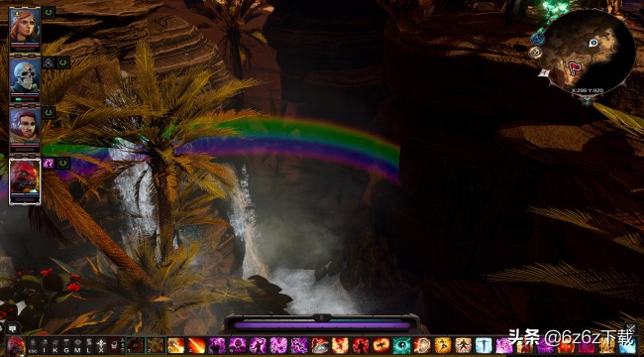Open skills panel with the K button
Viewport: 644px width, 357px height.
point(55,345)
